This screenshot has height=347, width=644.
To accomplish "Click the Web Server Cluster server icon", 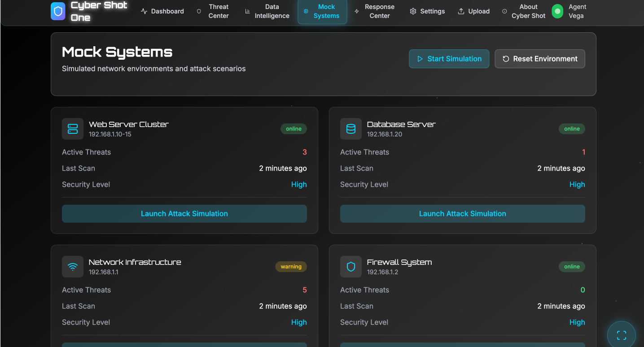I will [x=73, y=129].
